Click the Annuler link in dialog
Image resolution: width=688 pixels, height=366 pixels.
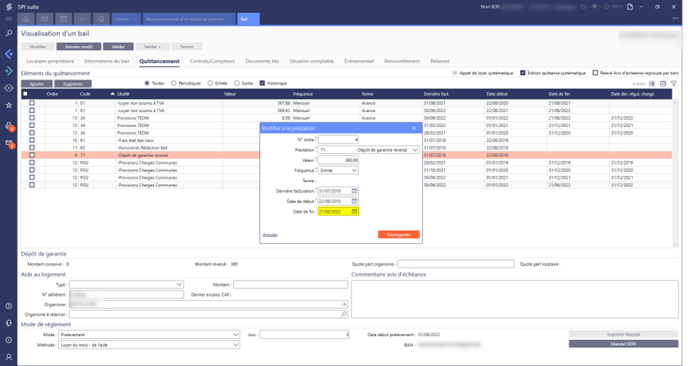pos(270,235)
